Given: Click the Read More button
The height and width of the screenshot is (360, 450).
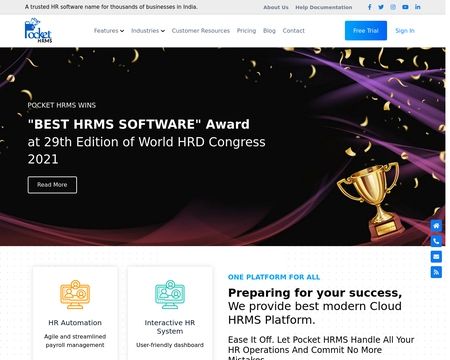Looking at the screenshot, I should tap(52, 185).
